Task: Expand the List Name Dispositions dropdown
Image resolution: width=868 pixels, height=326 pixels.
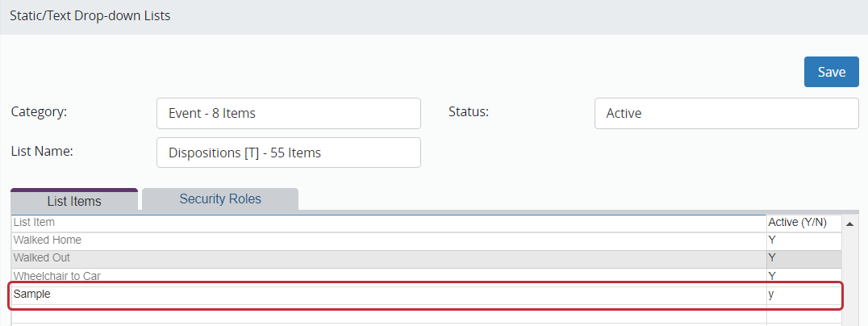Action: point(288,153)
